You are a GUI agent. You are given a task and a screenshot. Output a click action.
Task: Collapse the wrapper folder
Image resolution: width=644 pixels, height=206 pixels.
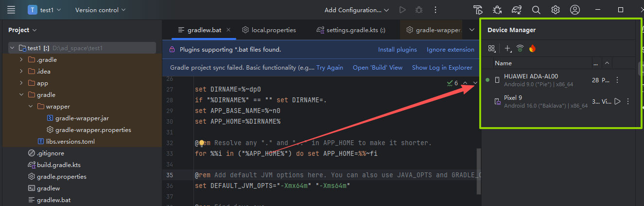point(31,107)
